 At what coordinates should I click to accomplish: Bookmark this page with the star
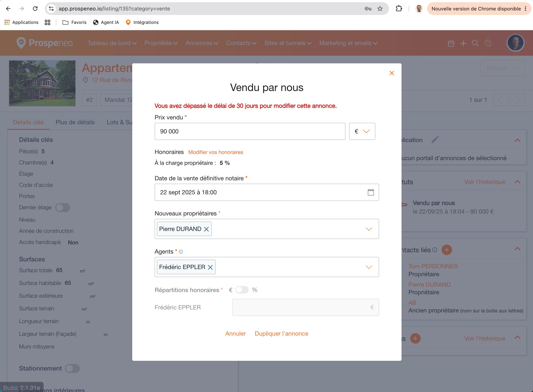380,9
